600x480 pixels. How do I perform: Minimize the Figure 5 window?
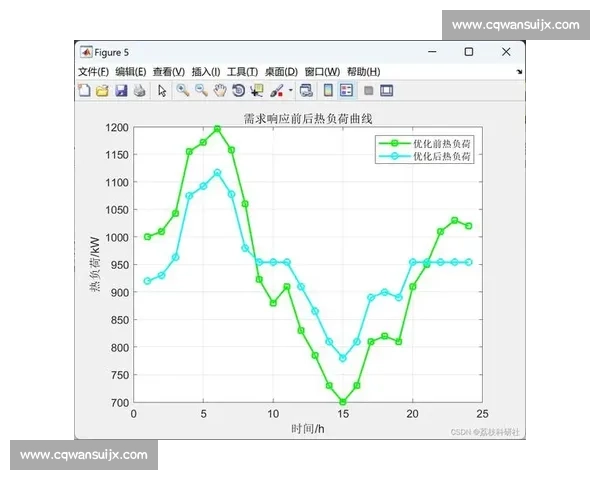432,52
